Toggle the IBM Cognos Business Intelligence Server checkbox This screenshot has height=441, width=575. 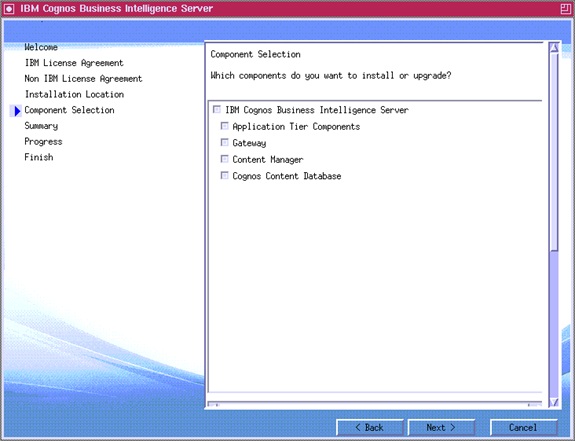217,110
